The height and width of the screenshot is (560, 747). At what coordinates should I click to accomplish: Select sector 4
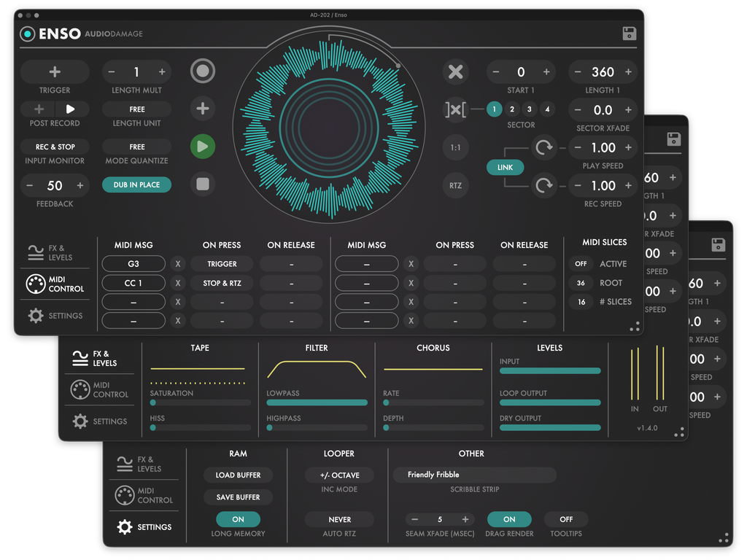click(x=547, y=109)
